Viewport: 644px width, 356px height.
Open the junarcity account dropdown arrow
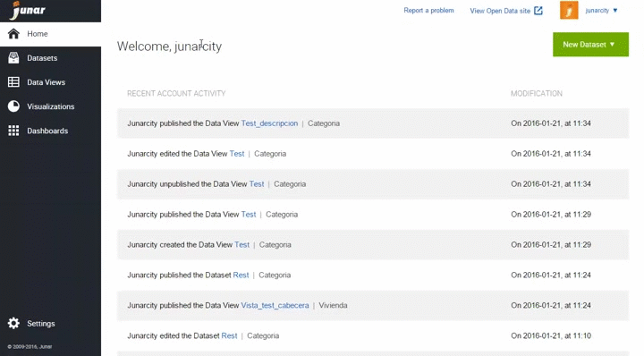pos(615,11)
